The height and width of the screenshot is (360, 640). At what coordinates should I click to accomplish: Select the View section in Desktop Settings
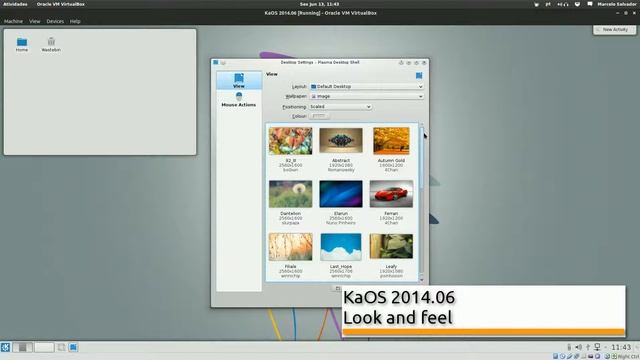pyautogui.click(x=239, y=80)
